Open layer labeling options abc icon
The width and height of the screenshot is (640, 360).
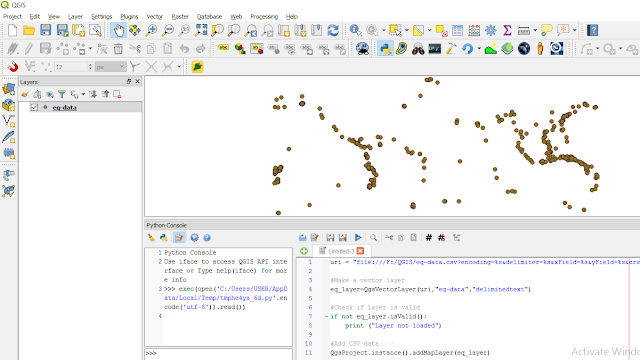223,49
